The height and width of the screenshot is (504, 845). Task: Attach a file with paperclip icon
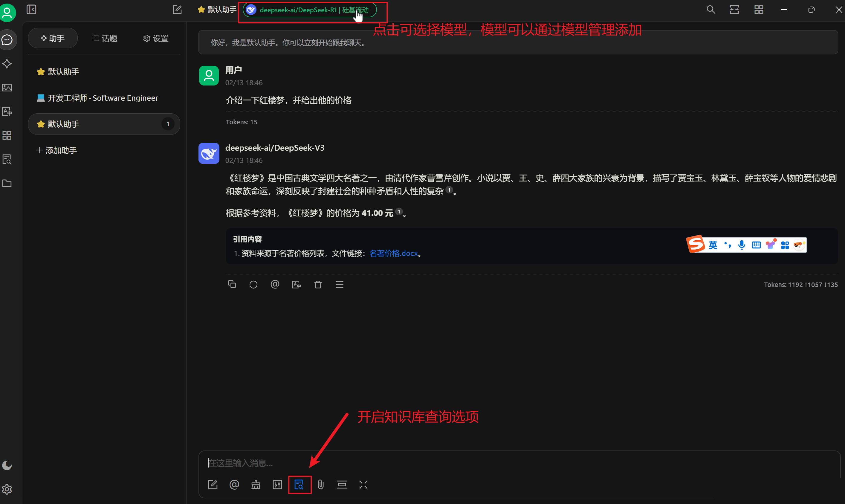[x=321, y=485]
